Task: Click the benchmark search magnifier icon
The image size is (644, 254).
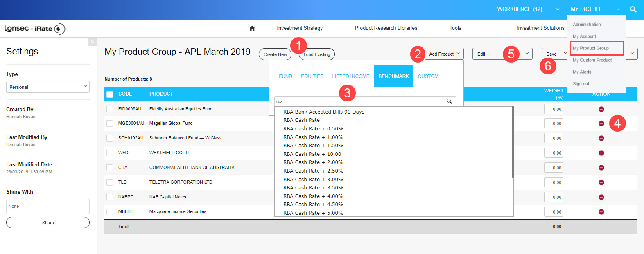Action: [449, 101]
